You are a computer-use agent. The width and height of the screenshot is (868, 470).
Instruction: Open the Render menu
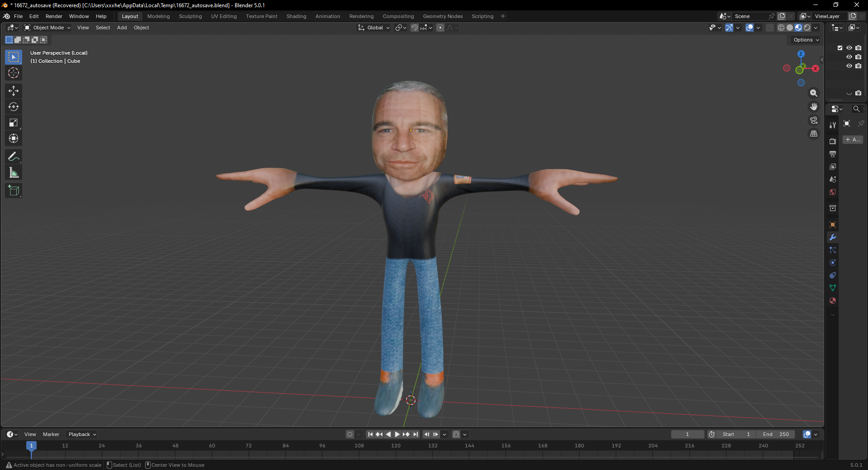point(54,16)
